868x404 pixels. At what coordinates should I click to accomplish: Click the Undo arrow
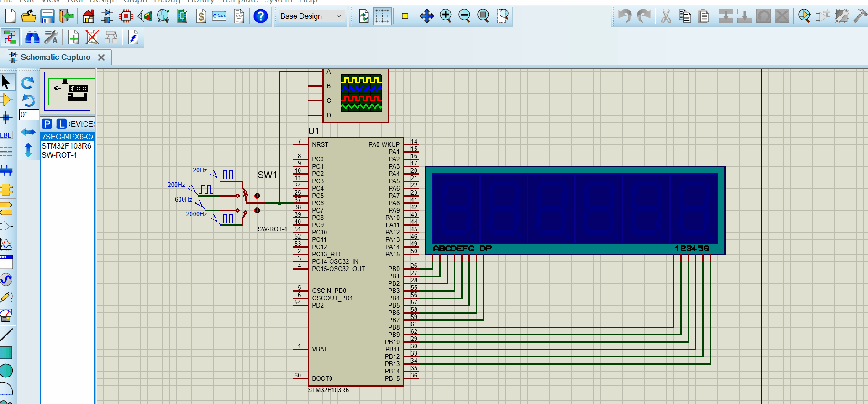(624, 16)
